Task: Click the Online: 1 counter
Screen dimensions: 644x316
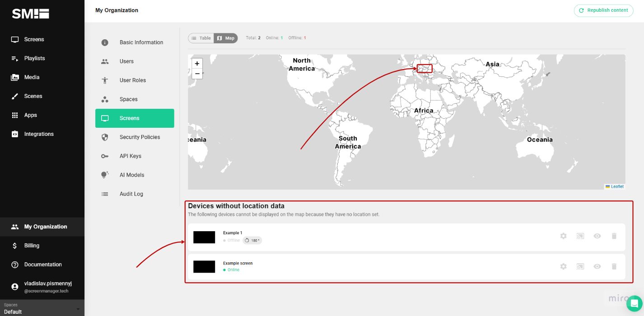Action: (x=274, y=38)
